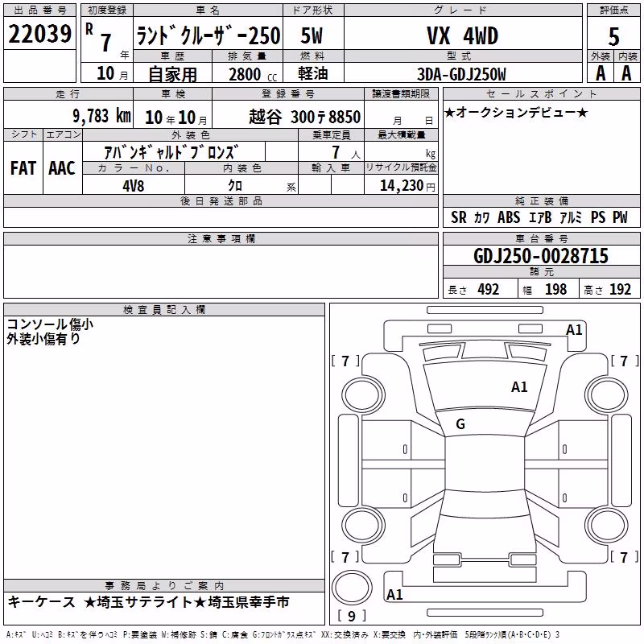The image size is (644, 644).
Task: Click inspection expiry 10年10月
Action: tap(176, 118)
